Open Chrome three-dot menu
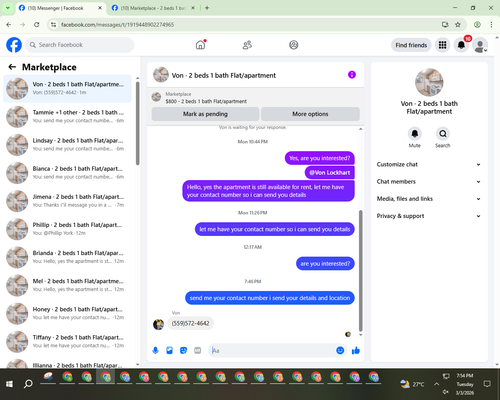This screenshot has height=400, width=500. (491, 25)
